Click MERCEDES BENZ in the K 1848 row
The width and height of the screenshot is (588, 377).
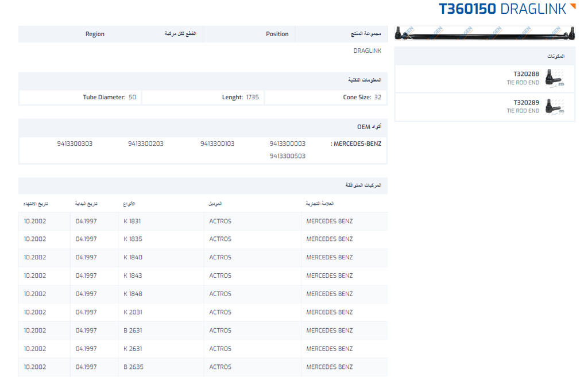(x=329, y=294)
